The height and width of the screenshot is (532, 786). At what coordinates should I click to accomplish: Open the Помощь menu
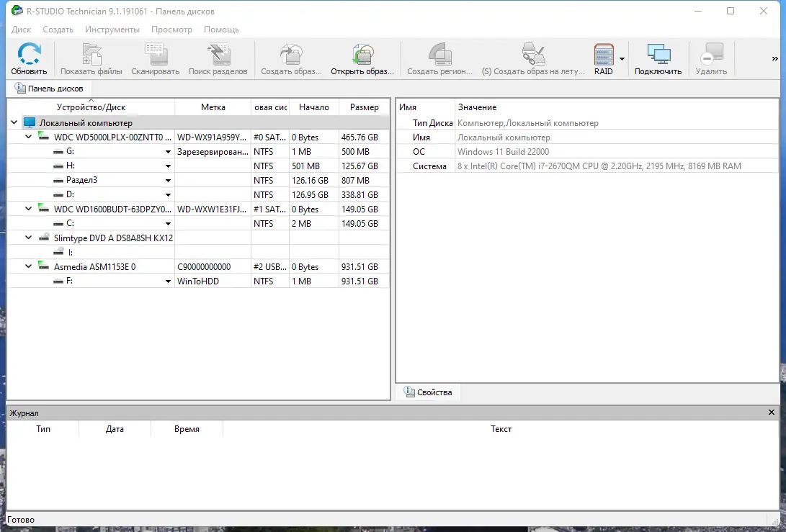221,30
